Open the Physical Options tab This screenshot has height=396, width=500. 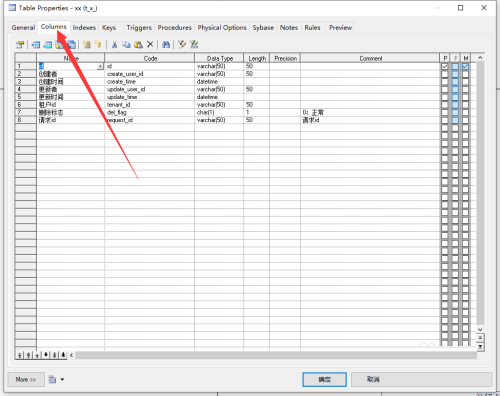pyautogui.click(x=222, y=27)
